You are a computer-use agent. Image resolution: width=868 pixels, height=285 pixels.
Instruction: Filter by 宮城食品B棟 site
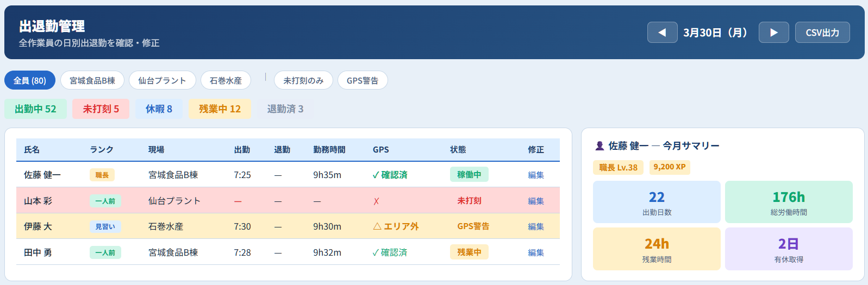pos(92,80)
